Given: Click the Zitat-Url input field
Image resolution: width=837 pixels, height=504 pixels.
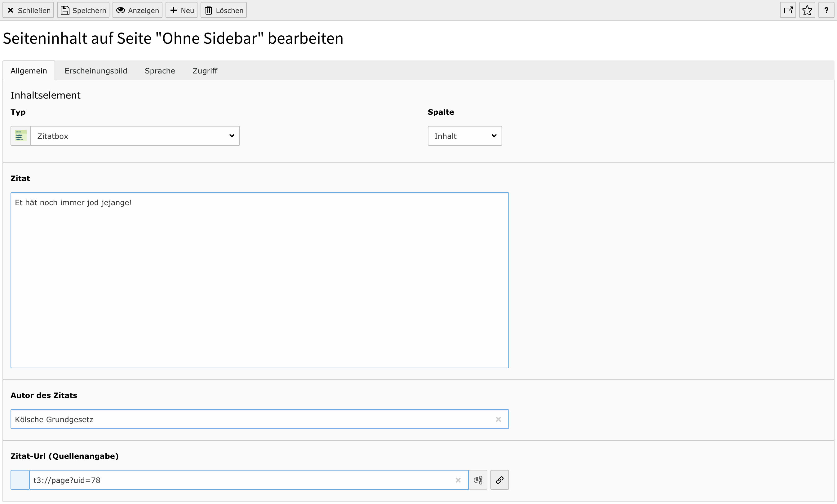Looking at the screenshot, I should coord(249,480).
